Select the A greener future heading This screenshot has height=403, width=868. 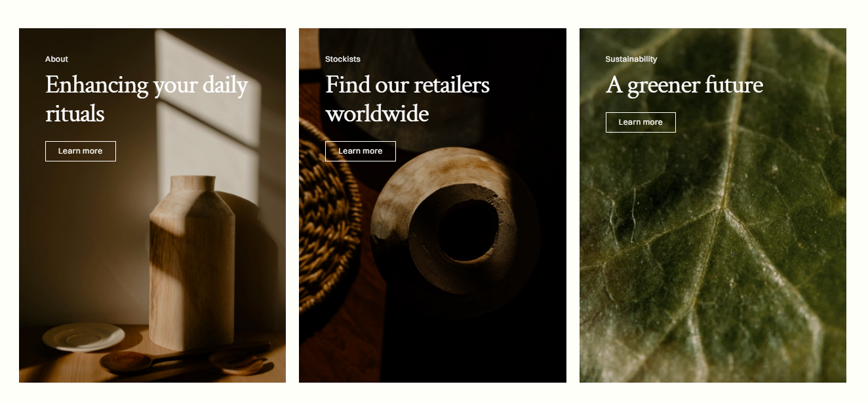[x=684, y=85]
